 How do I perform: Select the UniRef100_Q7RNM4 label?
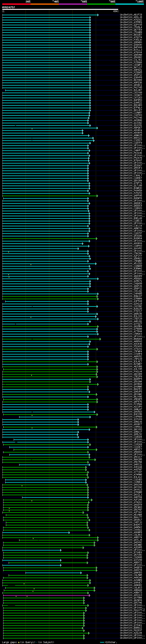[131, 299]
